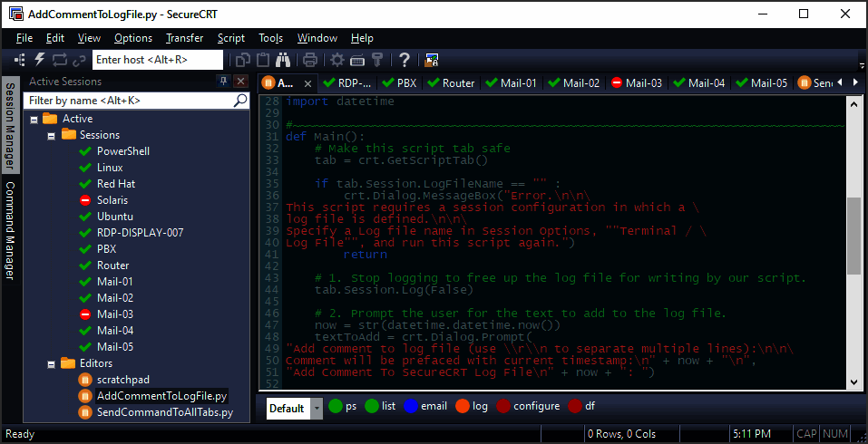Switch to the Mail-05 tab
Screen dimensions: 868x444
click(x=762, y=83)
